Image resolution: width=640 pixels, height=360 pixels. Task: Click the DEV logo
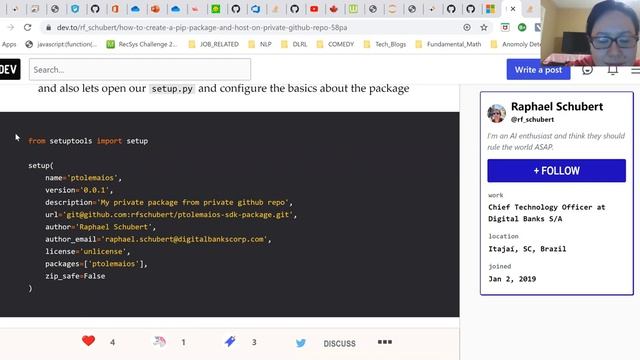coord(9,69)
